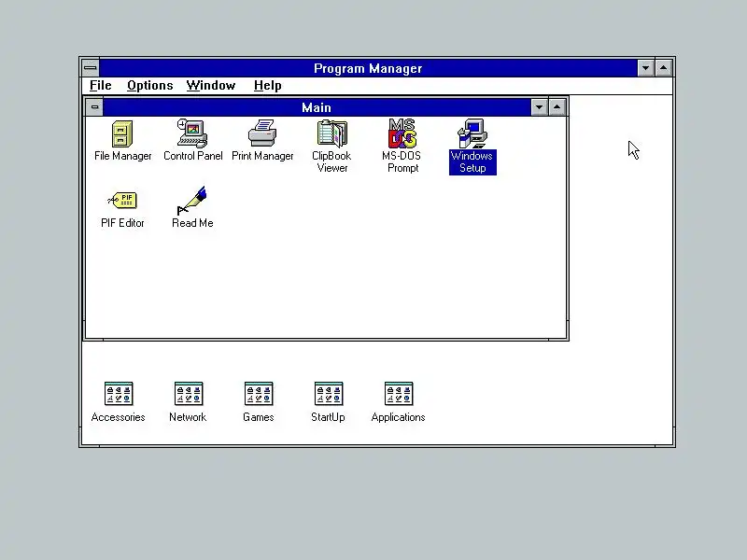Select the Accessories group icon
Image resolution: width=747 pixels, height=560 pixels.
[x=119, y=394]
